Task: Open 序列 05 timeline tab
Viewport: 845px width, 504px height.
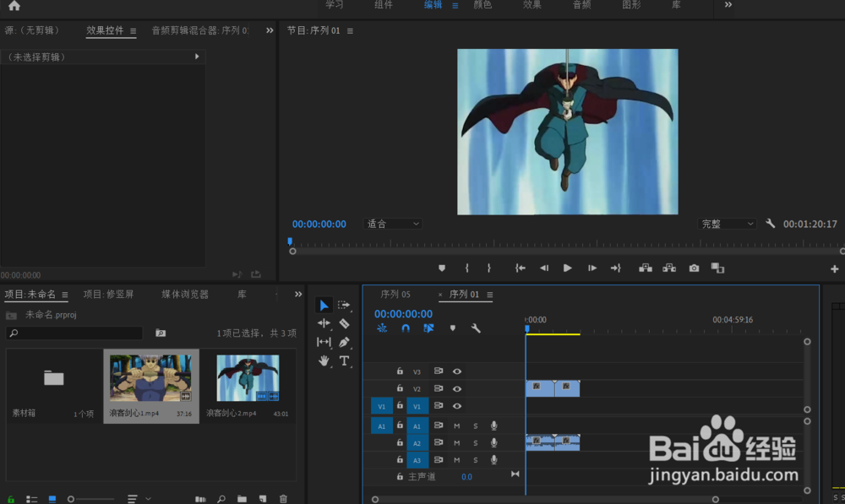Action: [395, 294]
